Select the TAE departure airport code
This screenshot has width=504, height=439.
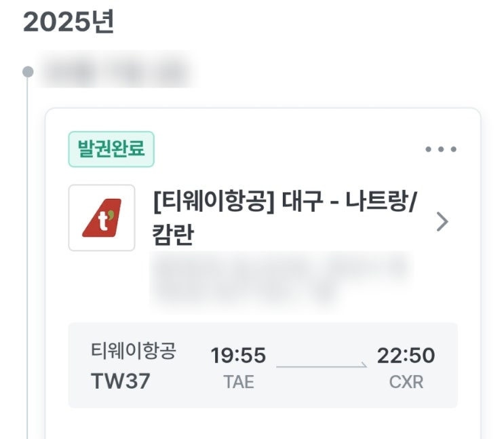(238, 382)
